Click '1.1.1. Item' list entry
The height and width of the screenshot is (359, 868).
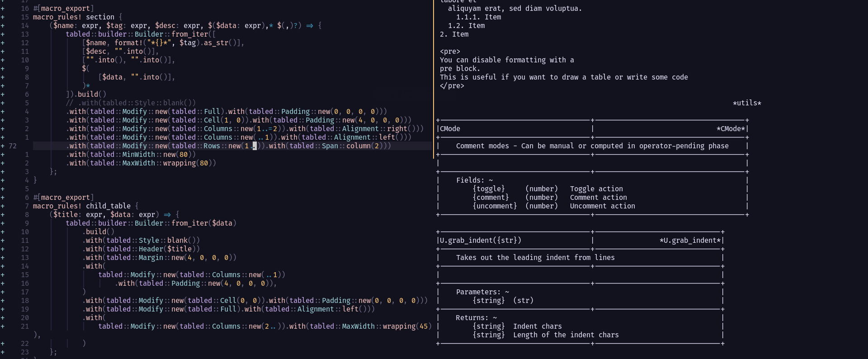pos(478,17)
